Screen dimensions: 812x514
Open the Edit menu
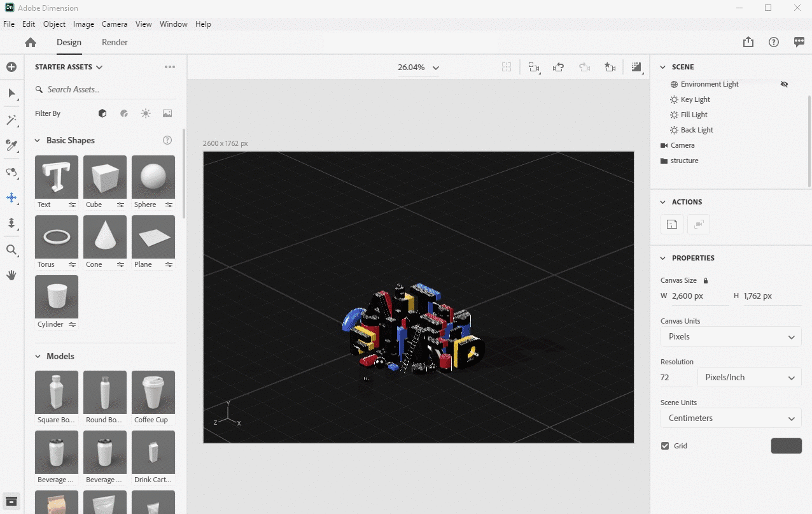[x=29, y=24]
